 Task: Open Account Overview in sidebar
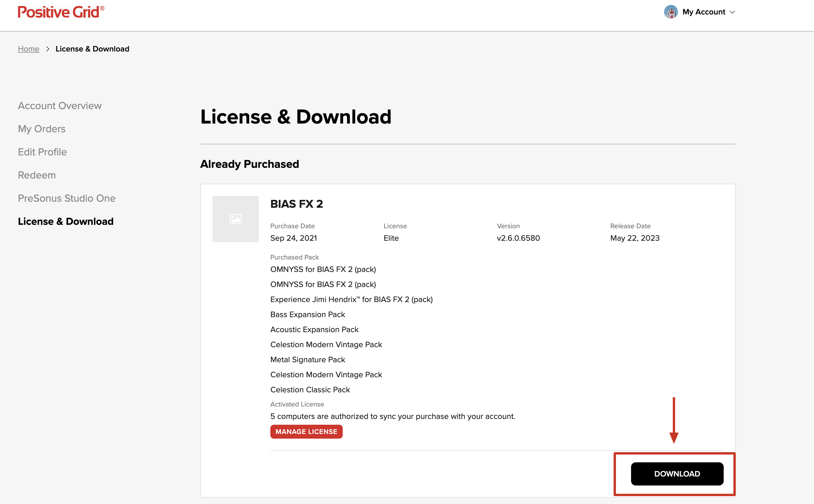[x=60, y=106]
